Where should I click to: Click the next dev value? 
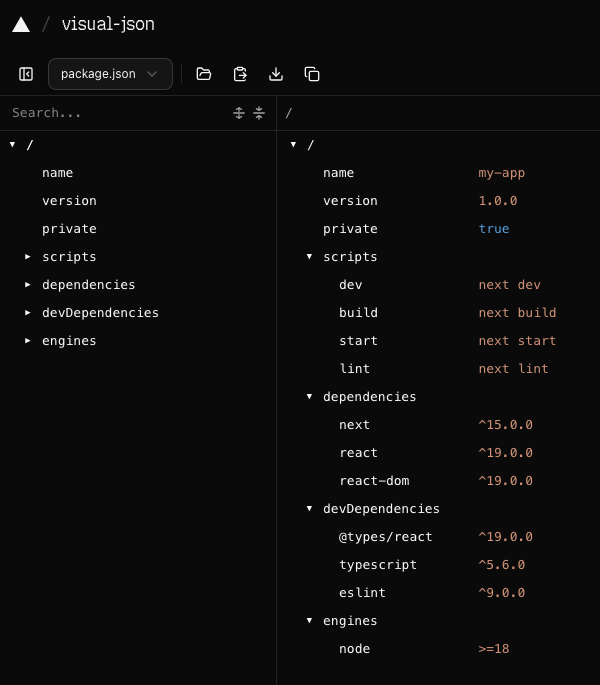[x=510, y=285]
